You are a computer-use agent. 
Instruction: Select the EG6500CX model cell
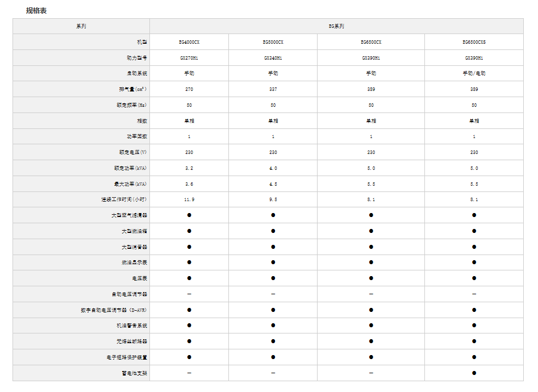[x=371, y=42]
